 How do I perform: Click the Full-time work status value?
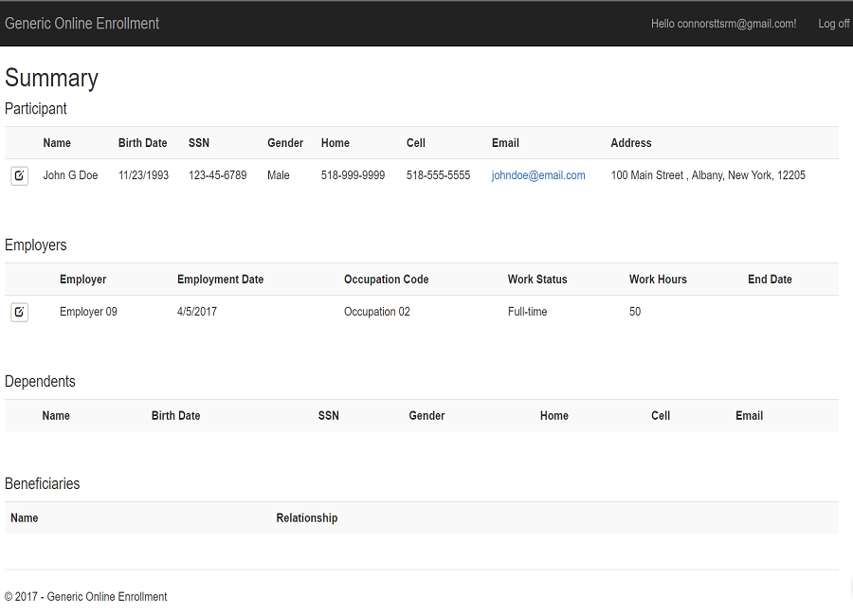pos(527,312)
